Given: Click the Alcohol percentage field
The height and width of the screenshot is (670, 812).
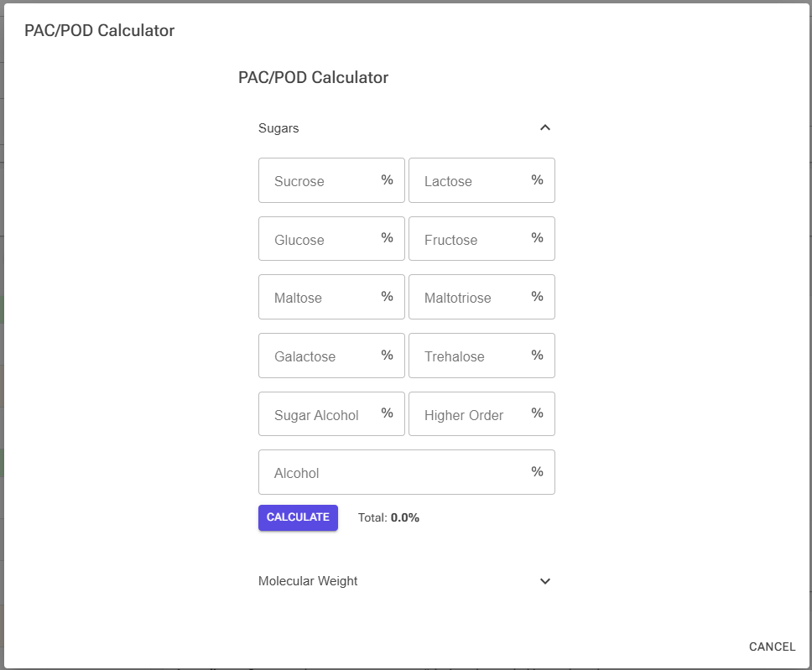Looking at the screenshot, I should (407, 472).
